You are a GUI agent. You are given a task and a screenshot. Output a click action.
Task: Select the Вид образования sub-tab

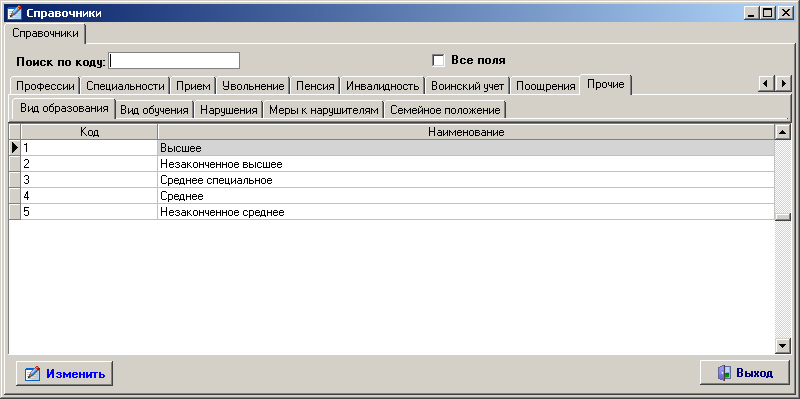pyautogui.click(x=64, y=108)
